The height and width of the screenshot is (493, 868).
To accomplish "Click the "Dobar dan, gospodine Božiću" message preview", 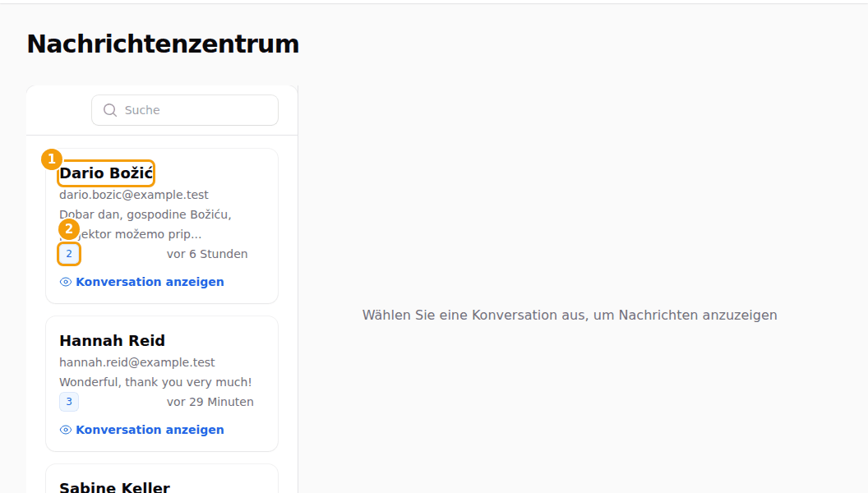I will [145, 224].
